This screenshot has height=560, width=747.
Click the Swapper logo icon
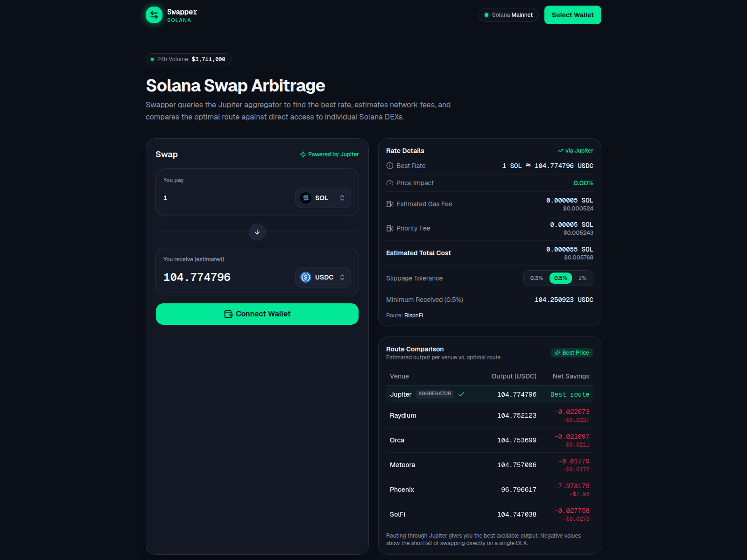[154, 15]
